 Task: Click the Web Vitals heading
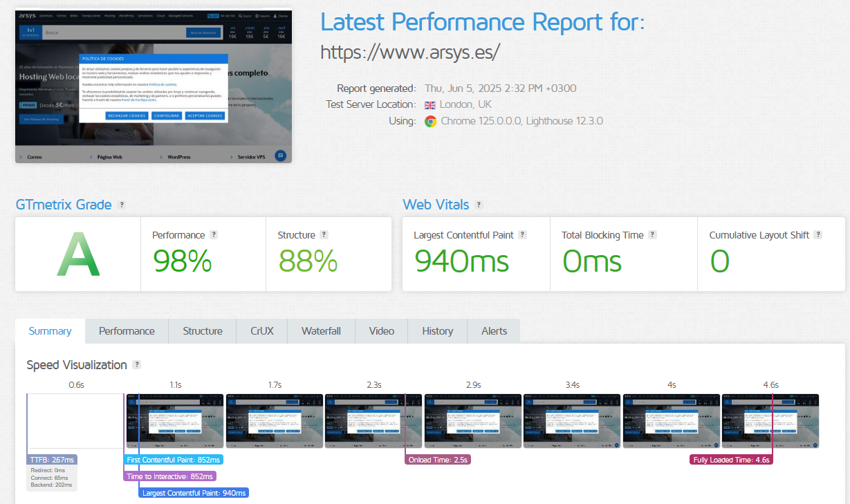tap(436, 205)
